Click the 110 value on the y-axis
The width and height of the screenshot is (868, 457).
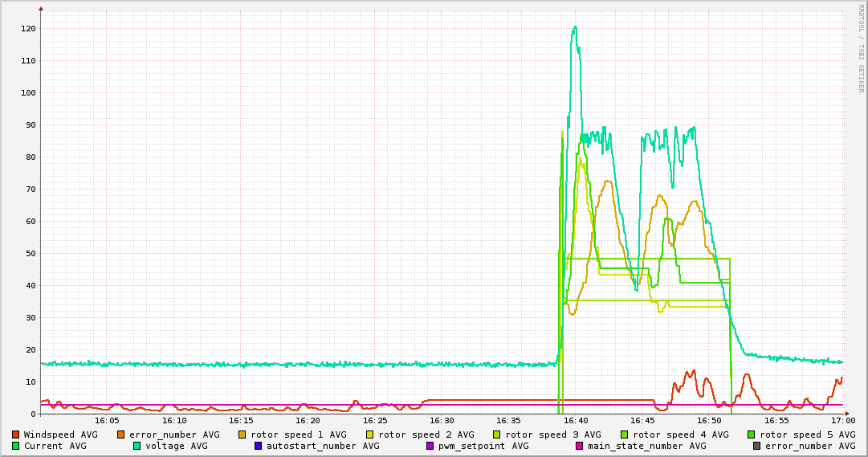pyautogui.click(x=29, y=61)
